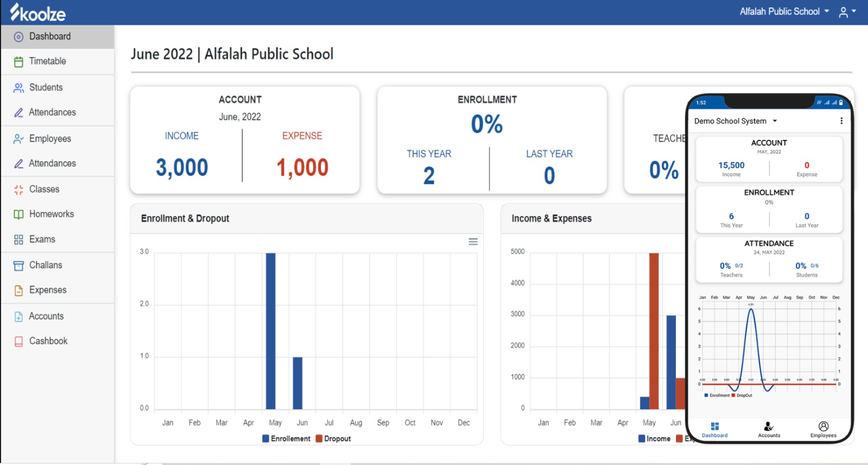Click the "24, MAY 2022" attendance date on phone
Image resolution: width=868 pixels, height=465 pixels.
click(769, 252)
